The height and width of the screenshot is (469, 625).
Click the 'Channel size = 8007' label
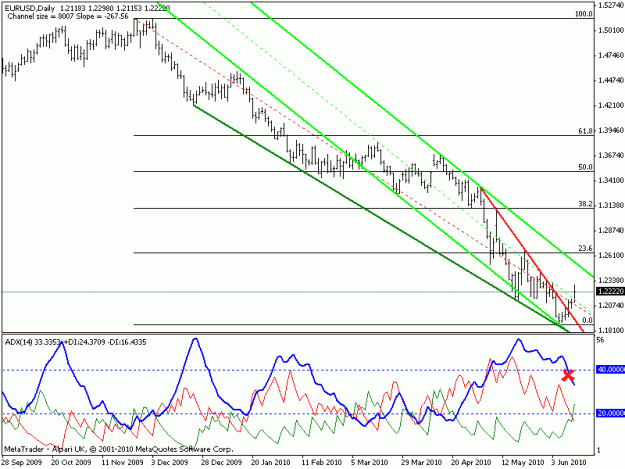[x=40, y=16]
